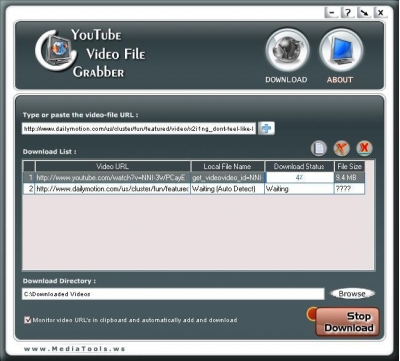Click the File Size column header

point(349,166)
